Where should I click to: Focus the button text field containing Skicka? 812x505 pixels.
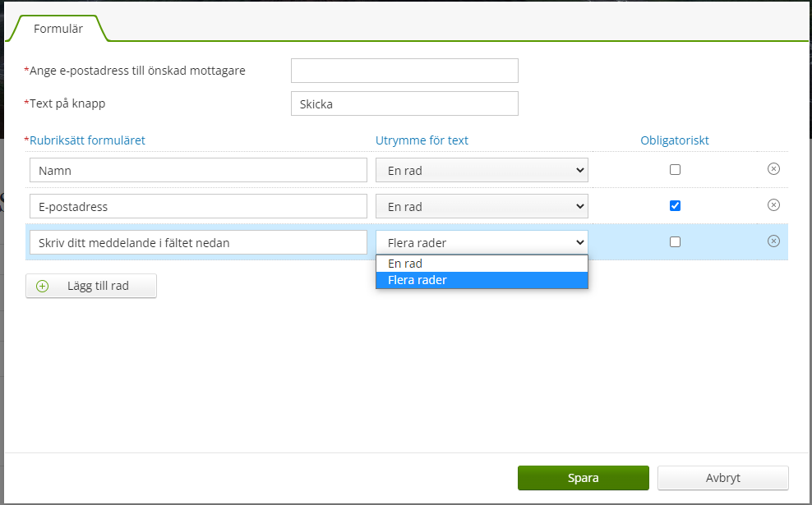tap(404, 104)
